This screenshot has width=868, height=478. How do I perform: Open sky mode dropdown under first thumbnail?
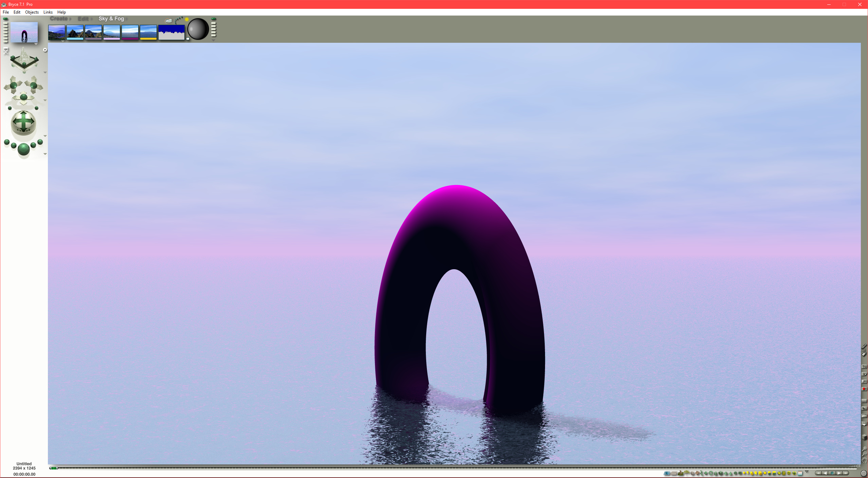tap(63, 41)
